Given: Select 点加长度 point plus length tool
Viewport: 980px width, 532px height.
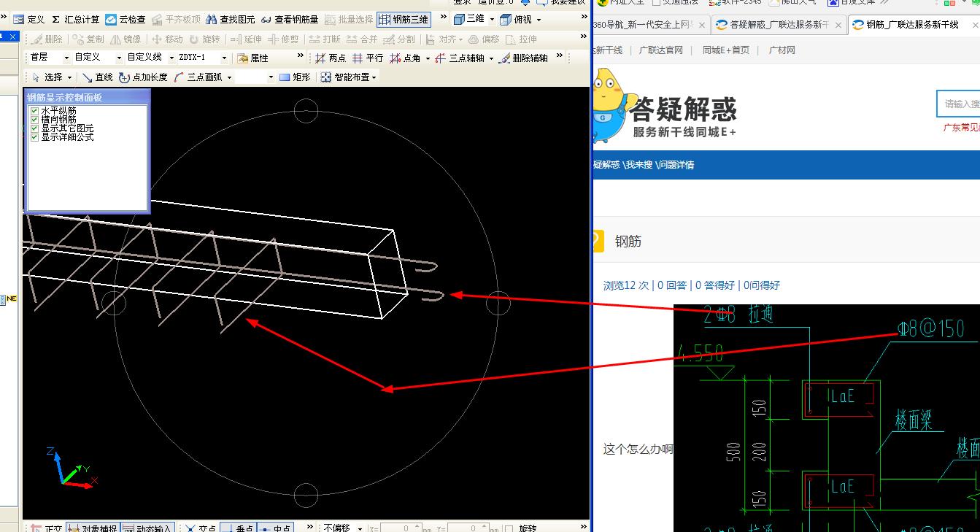Looking at the screenshot, I should coord(143,77).
